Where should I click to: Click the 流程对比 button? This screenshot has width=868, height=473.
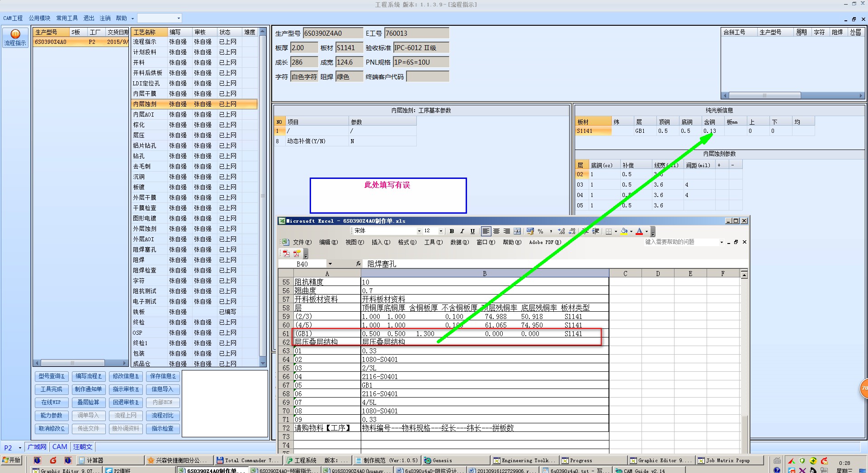163,416
